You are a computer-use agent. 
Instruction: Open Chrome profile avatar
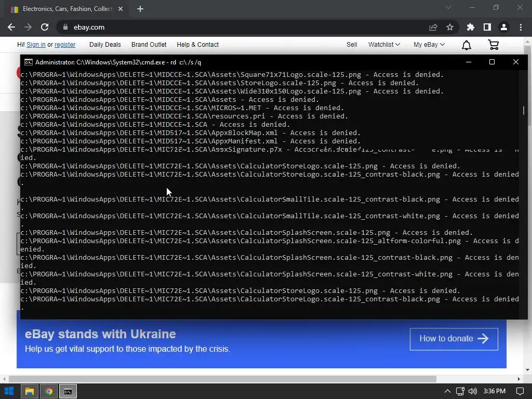504,27
